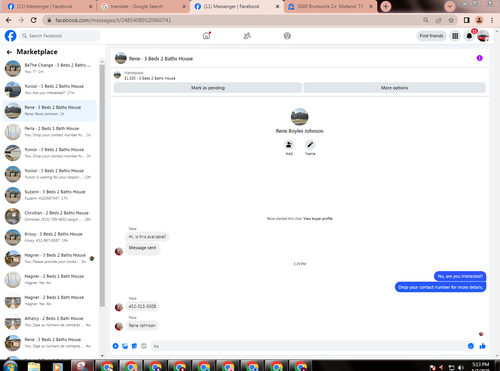The width and height of the screenshot is (500, 371).
Task: Click conversation list scrollbar down arrow
Action: click(102, 355)
